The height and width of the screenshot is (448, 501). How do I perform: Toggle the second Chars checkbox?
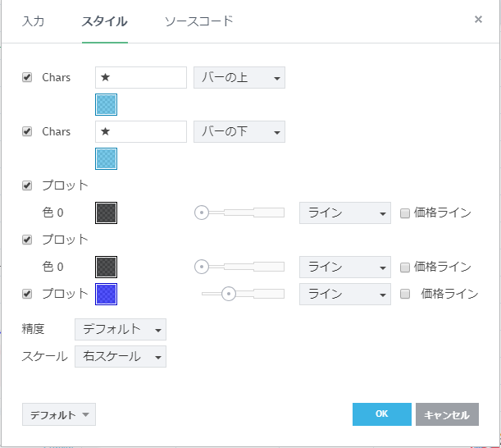pos(27,131)
